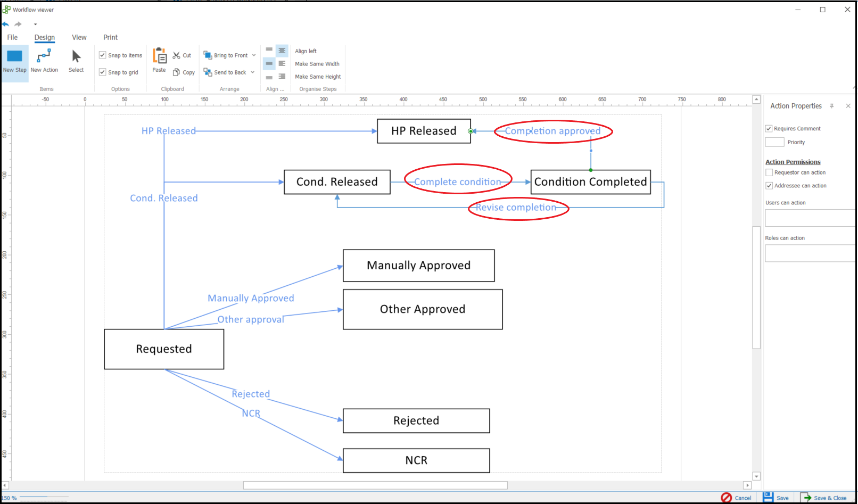Select the New Step tool

(x=14, y=62)
